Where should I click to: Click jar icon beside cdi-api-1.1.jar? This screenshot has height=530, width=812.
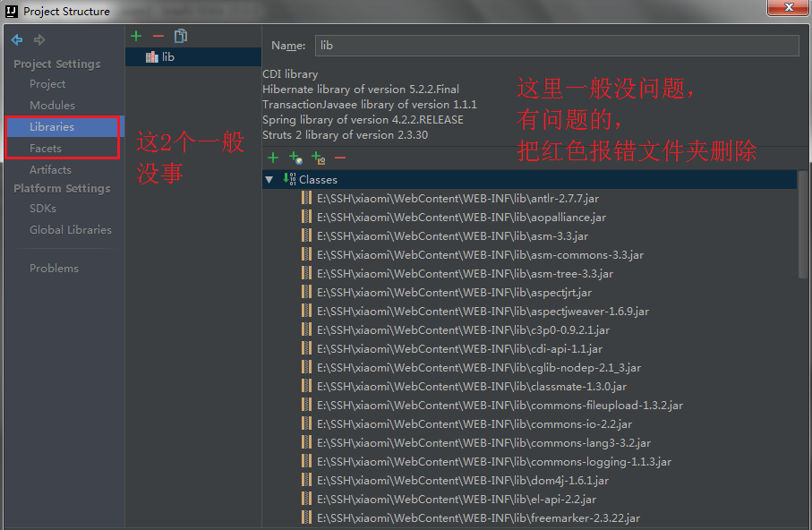[x=306, y=348]
